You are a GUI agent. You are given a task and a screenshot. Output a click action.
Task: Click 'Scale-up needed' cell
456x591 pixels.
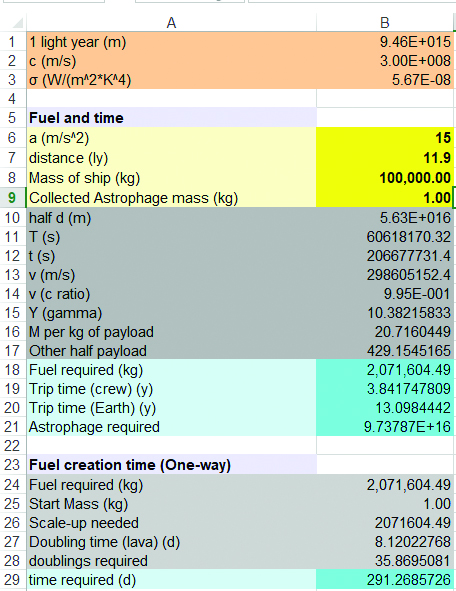(x=171, y=523)
